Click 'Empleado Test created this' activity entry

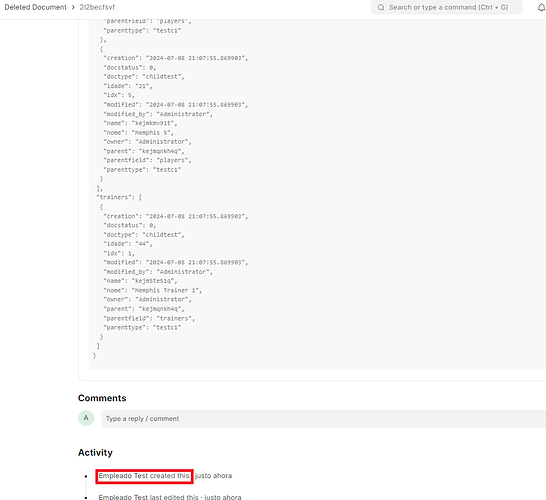point(144,476)
